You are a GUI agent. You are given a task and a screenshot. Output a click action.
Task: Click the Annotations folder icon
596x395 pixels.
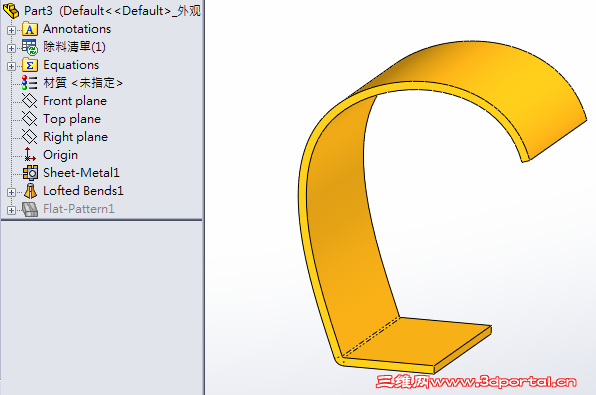30,29
